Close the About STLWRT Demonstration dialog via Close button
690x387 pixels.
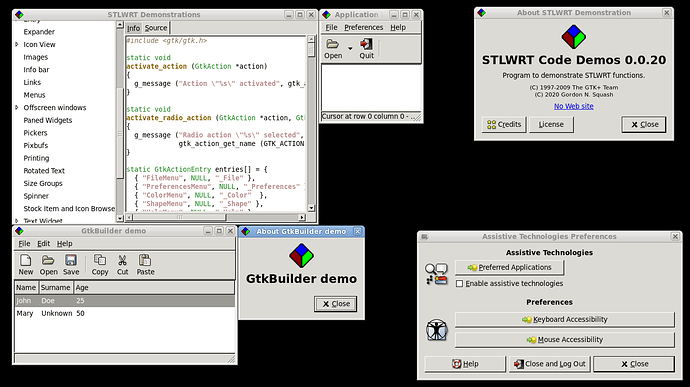[x=644, y=125]
